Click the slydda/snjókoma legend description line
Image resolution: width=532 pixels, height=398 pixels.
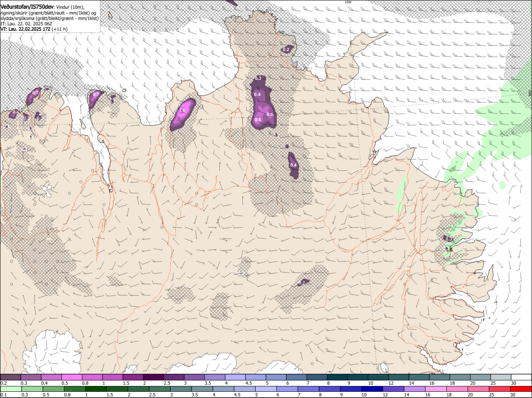[49, 18]
